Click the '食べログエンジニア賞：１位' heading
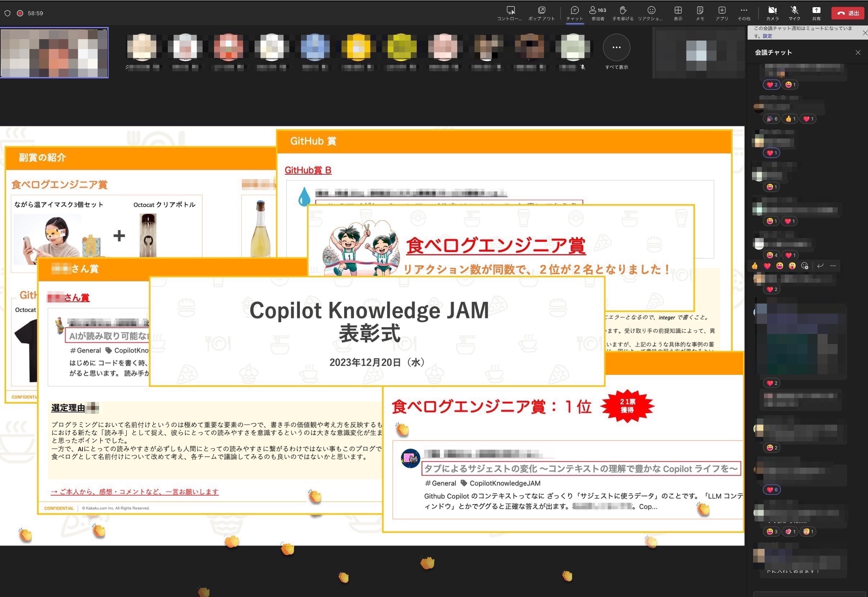 [x=491, y=407]
